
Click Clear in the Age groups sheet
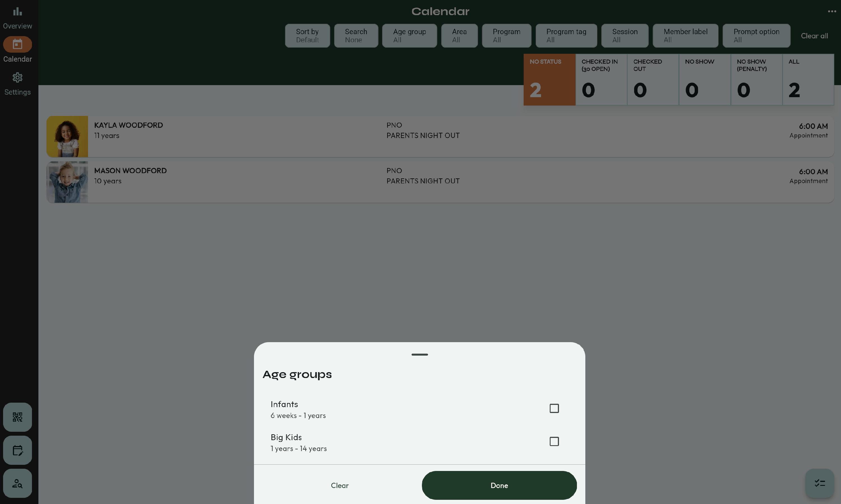coord(339,485)
